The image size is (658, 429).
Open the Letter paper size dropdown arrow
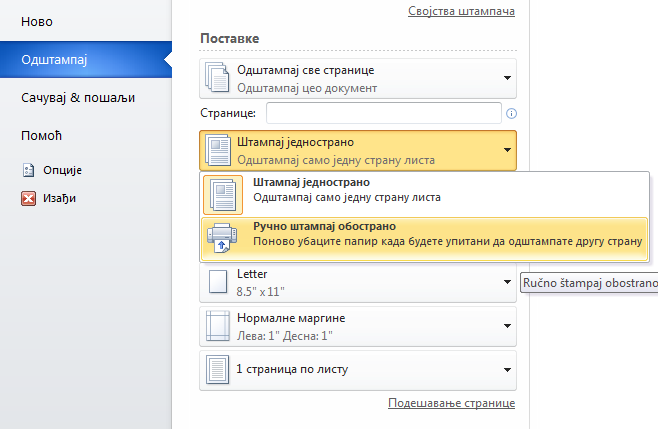(x=507, y=282)
